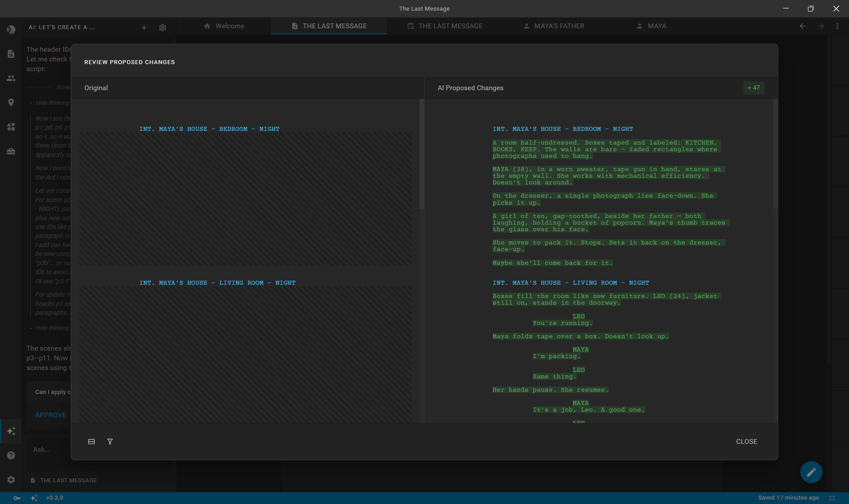
Task: Click the blue pencil edit floating button
Action: [x=811, y=472]
